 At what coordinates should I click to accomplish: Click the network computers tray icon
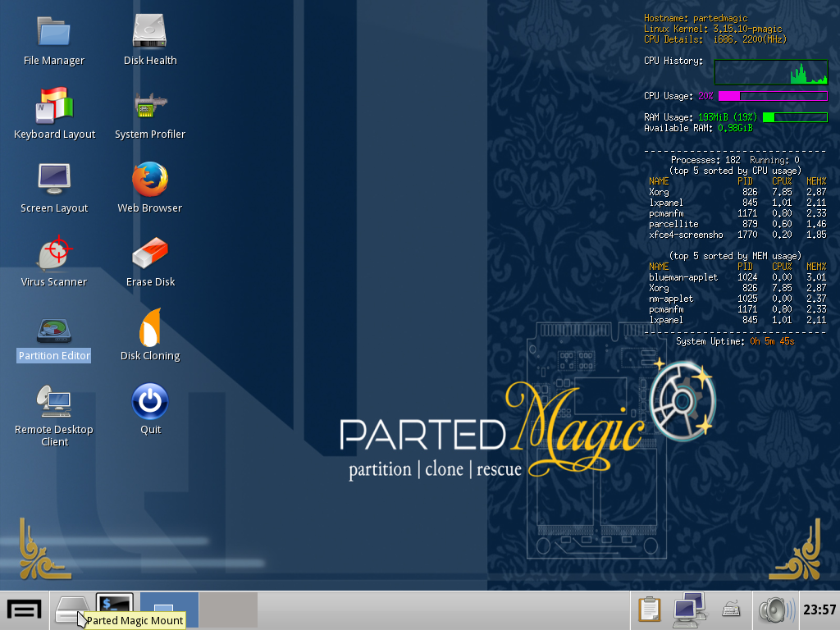[x=689, y=610]
